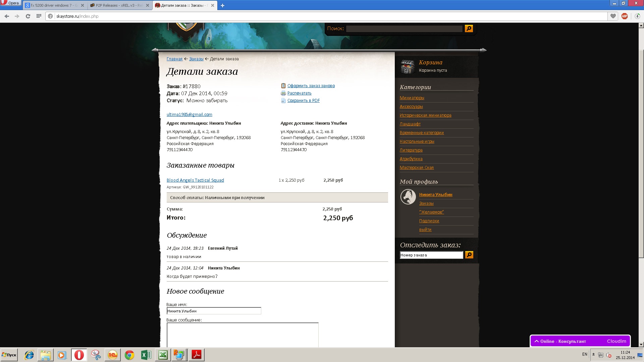Click the browser reload button
The height and width of the screenshot is (362, 644).
(x=28, y=16)
